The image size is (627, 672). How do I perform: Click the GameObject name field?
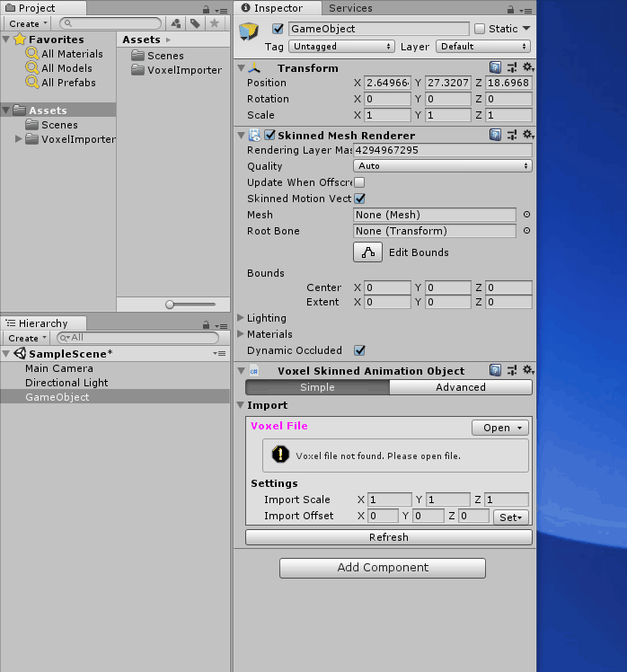(x=379, y=29)
